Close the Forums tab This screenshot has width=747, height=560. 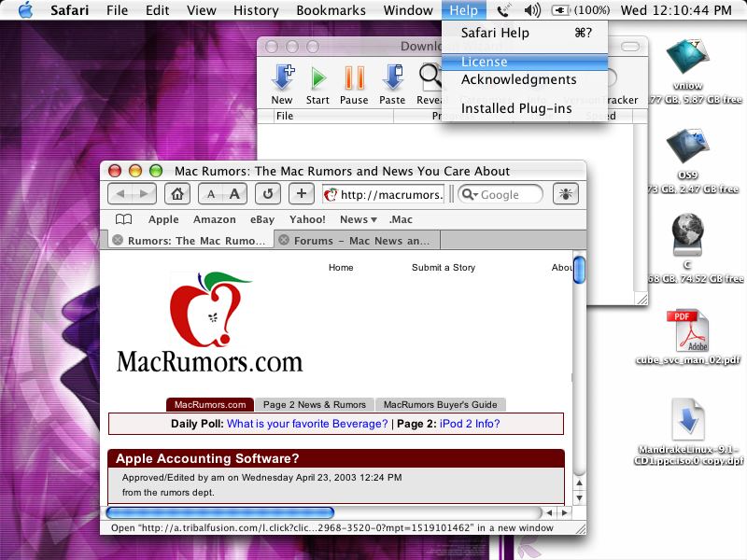284,240
